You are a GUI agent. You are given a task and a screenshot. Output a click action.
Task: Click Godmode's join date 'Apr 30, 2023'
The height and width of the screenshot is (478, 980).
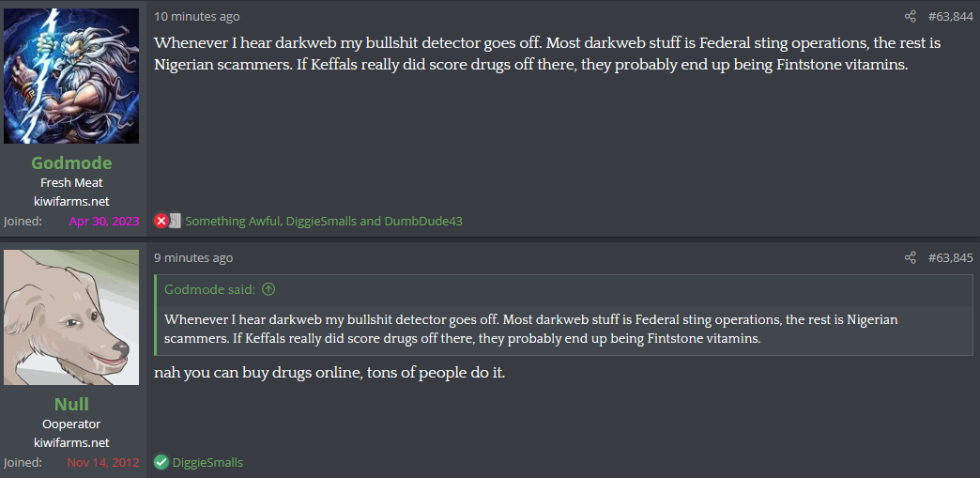(103, 221)
